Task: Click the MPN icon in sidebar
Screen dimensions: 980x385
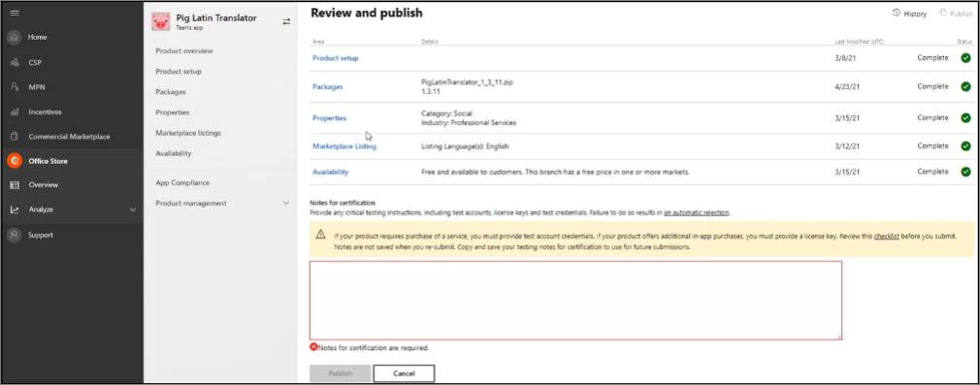Action: click(x=15, y=87)
